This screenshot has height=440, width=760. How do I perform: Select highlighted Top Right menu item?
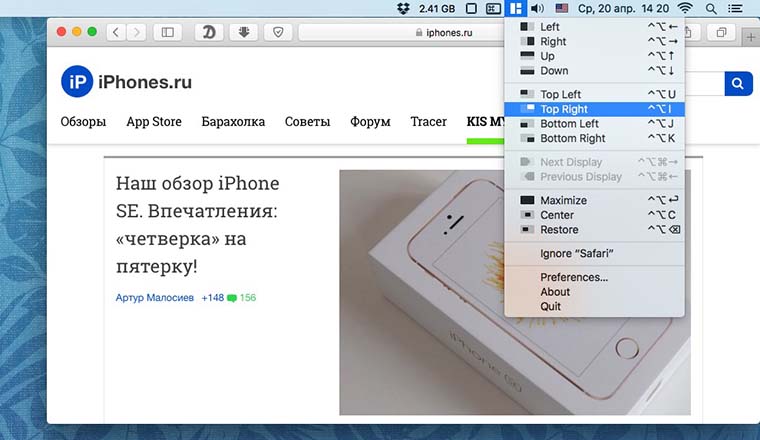tap(594, 109)
